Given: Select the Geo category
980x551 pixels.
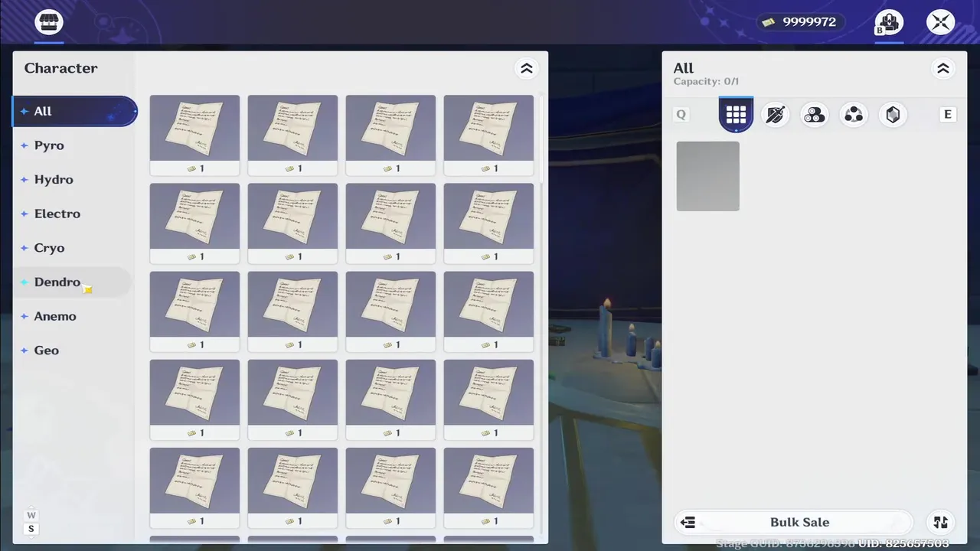Looking at the screenshot, I should click(75, 350).
